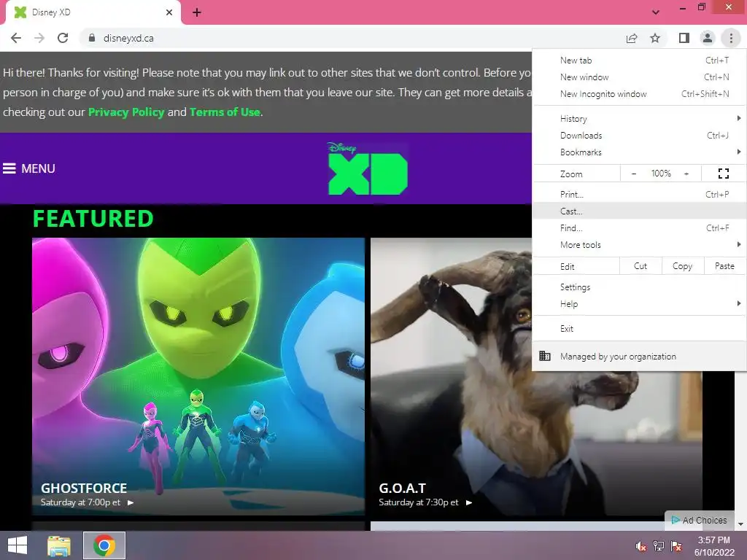747x560 pixels.
Task: Click Cut in the Edit row
Action: 640,266
